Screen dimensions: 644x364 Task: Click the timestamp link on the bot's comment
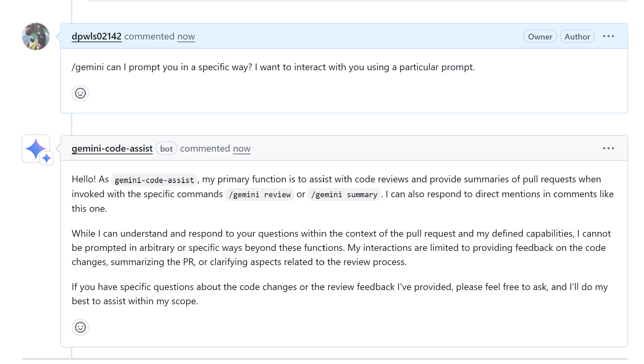(x=242, y=149)
